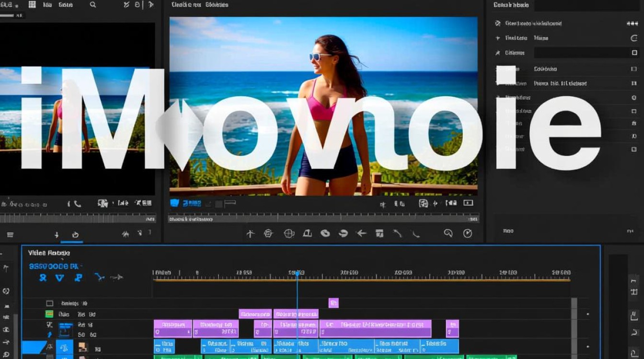644x359 pixels.
Task: Click the scrubber bar under the main preview
Action: (x=323, y=219)
